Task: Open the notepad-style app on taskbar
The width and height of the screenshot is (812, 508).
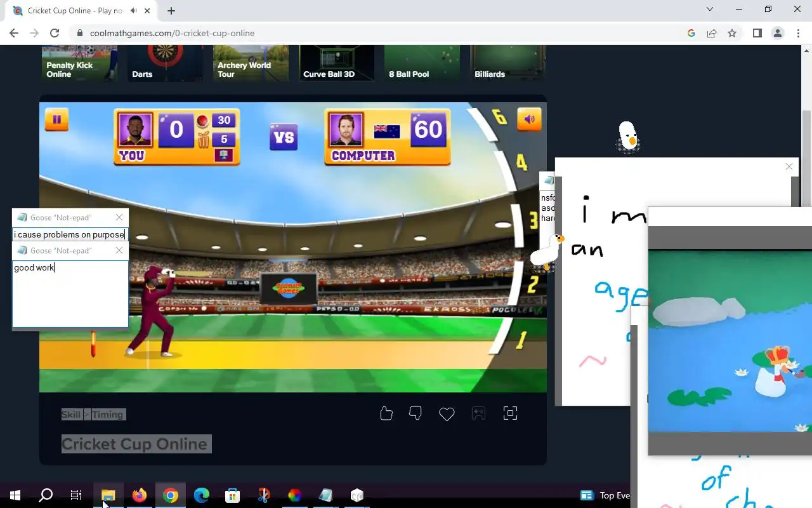Action: (325, 495)
